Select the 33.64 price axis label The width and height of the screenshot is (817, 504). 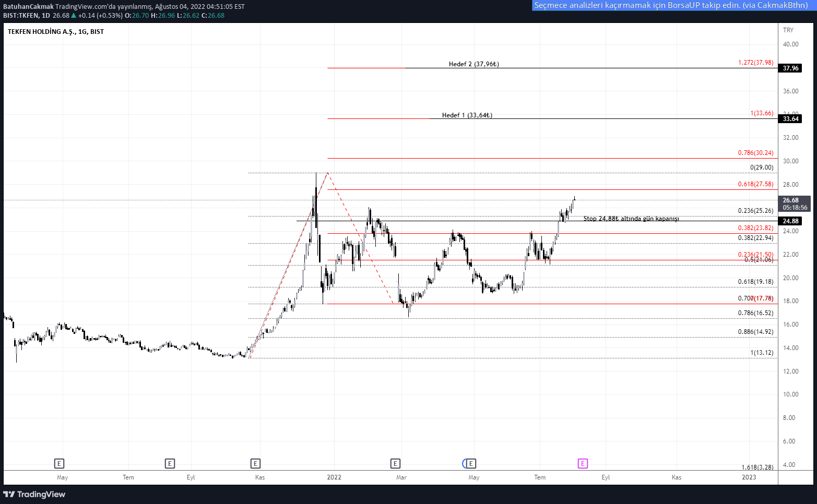pyautogui.click(x=790, y=118)
